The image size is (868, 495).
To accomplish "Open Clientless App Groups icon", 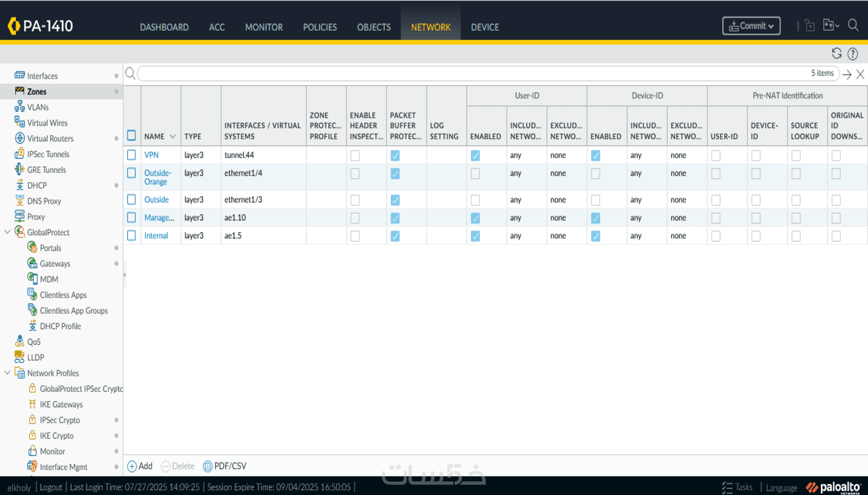I will 32,310.
